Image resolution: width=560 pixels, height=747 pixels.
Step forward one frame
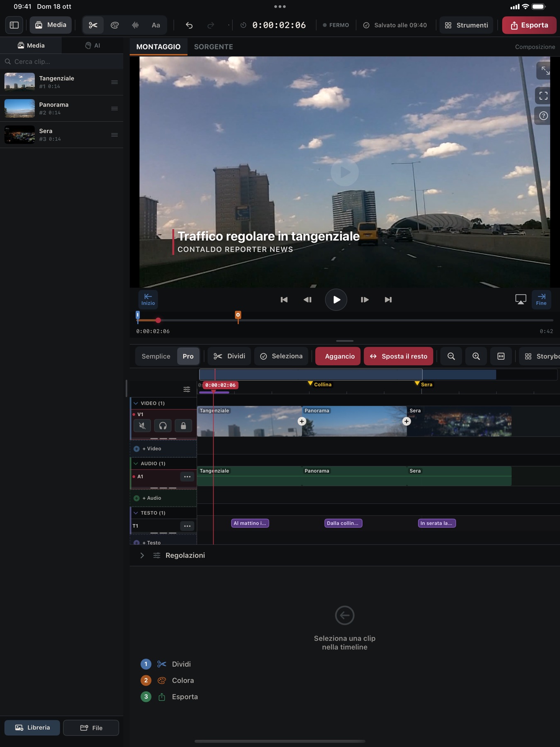click(x=365, y=300)
